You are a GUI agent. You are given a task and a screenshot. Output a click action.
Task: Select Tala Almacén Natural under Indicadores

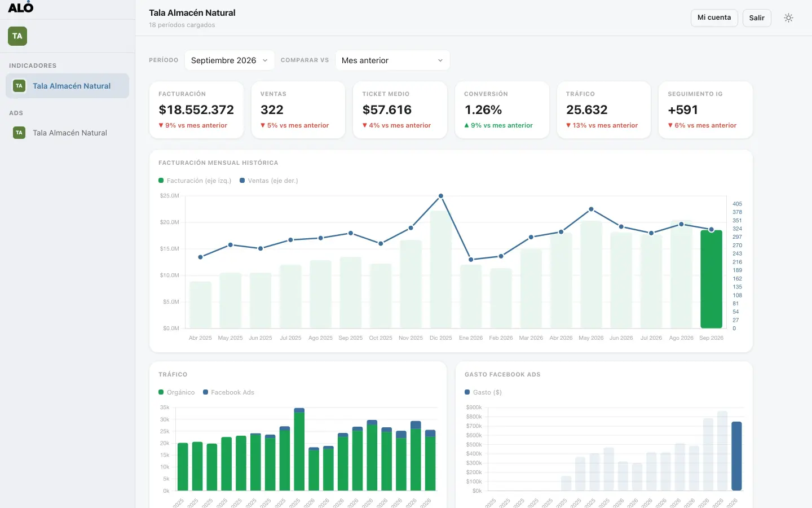point(68,86)
